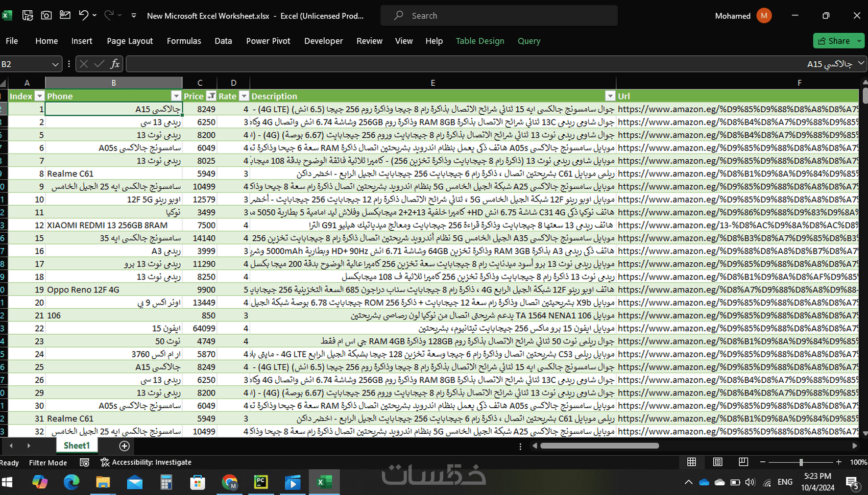
Task: Open Customize Quick Access Toolbar dropdown
Action: point(134,15)
